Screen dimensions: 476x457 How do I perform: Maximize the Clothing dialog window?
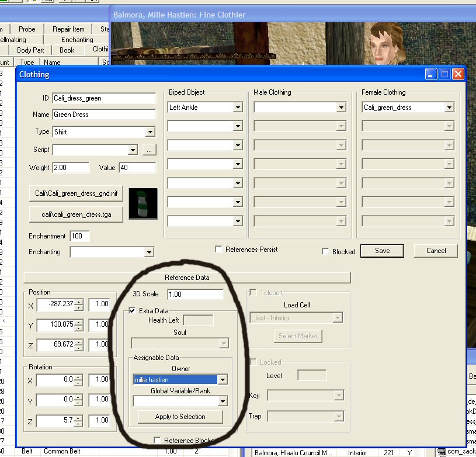pyautogui.click(x=444, y=74)
